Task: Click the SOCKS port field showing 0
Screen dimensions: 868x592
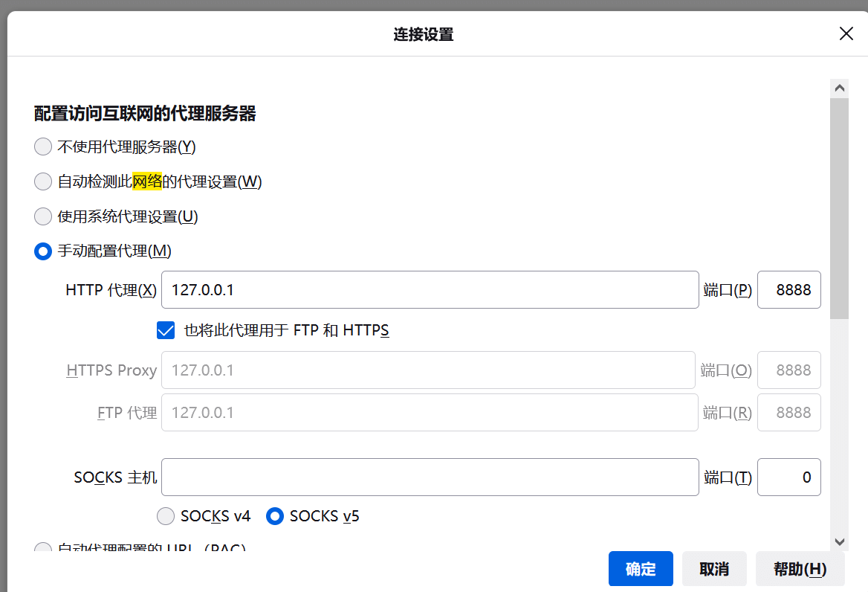Action: pyautogui.click(x=788, y=477)
